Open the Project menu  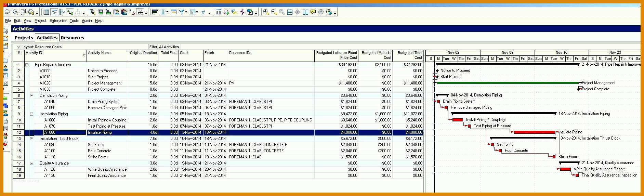[x=40, y=21]
